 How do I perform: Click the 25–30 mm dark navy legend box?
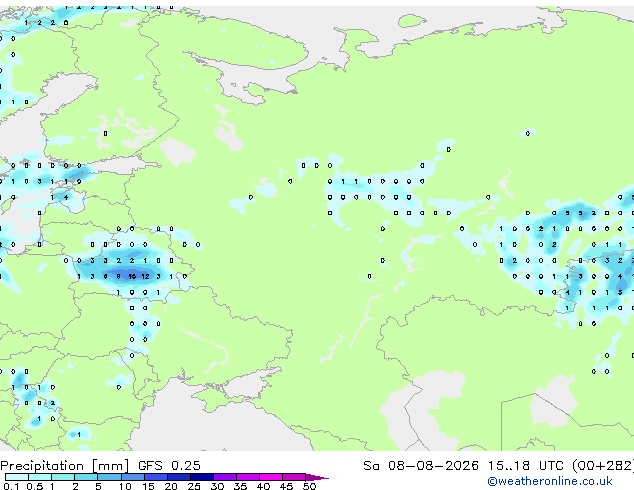(x=201, y=477)
